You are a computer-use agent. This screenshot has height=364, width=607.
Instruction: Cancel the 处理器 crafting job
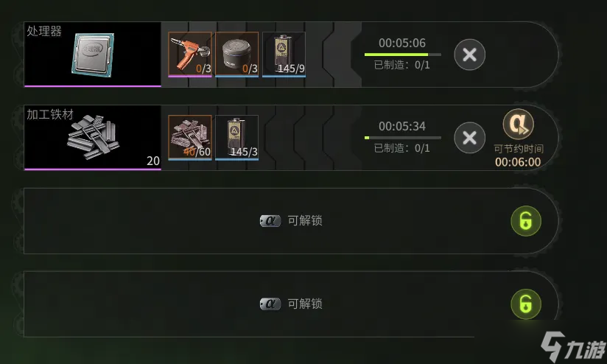click(x=469, y=55)
